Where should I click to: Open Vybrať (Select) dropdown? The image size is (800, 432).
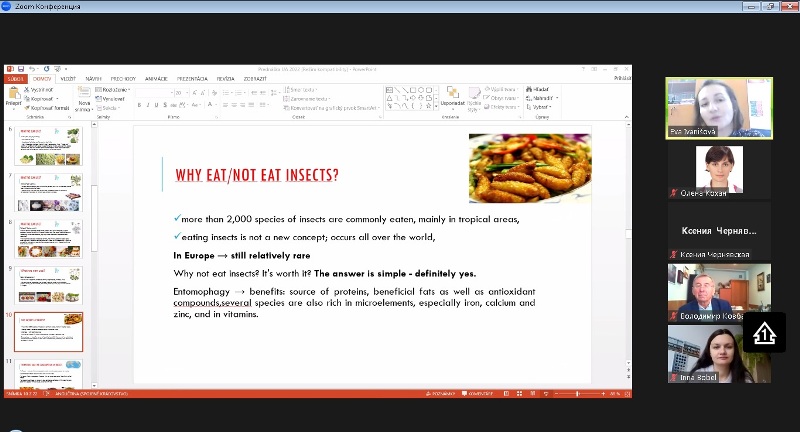pos(539,107)
